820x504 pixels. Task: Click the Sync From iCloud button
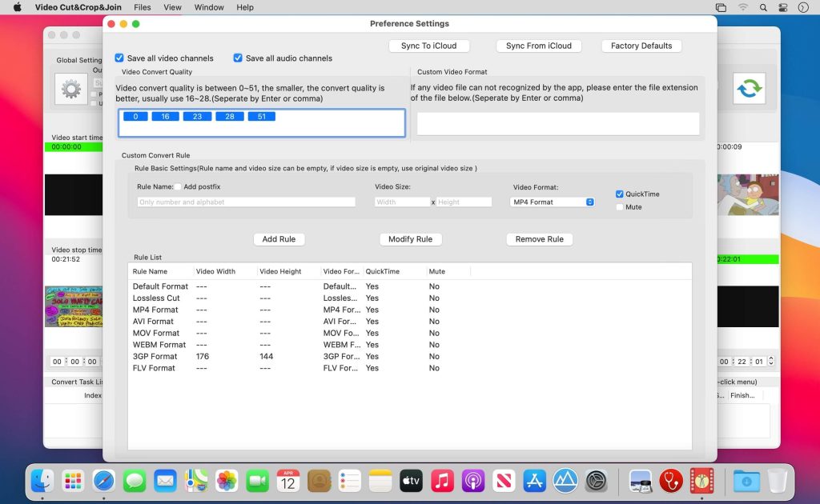pos(538,46)
